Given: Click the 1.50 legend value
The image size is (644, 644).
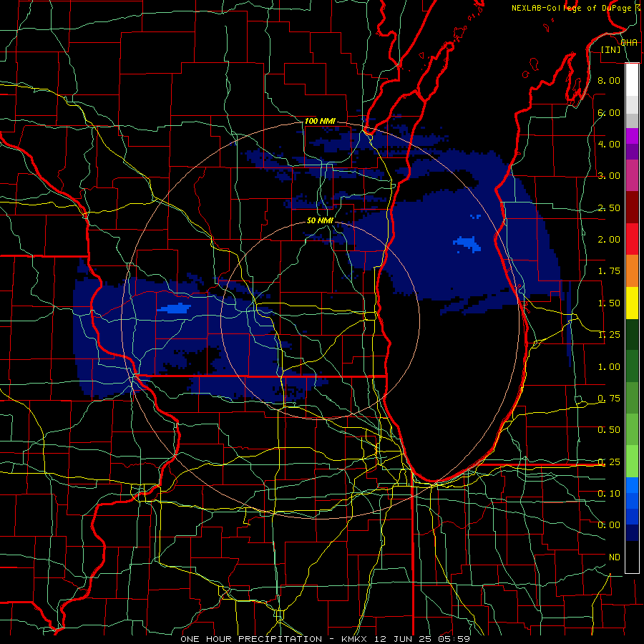Looking at the screenshot, I should click(x=609, y=303).
